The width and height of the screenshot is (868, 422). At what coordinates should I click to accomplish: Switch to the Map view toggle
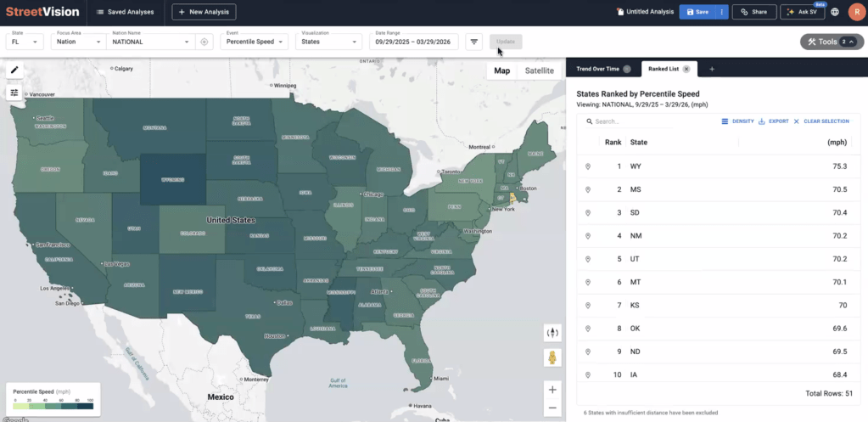pyautogui.click(x=502, y=70)
